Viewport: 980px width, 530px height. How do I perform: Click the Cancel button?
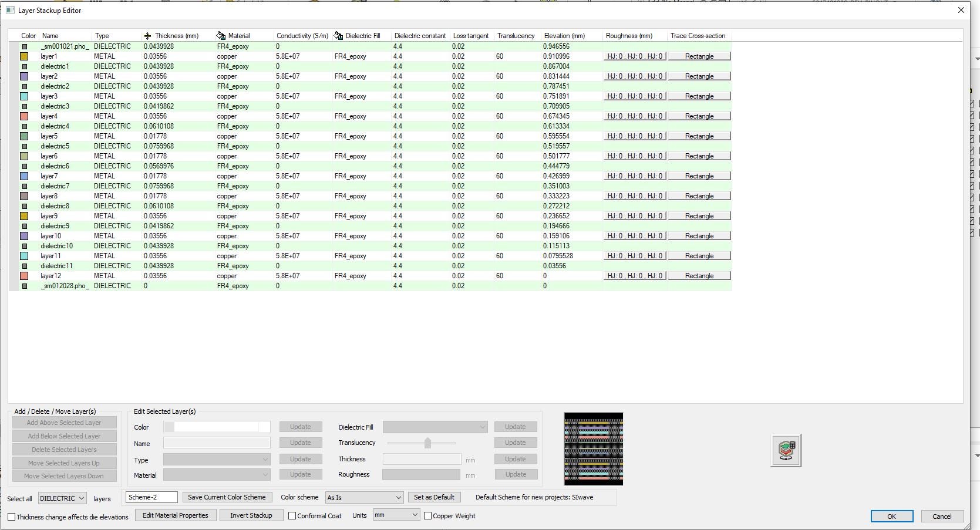point(942,517)
